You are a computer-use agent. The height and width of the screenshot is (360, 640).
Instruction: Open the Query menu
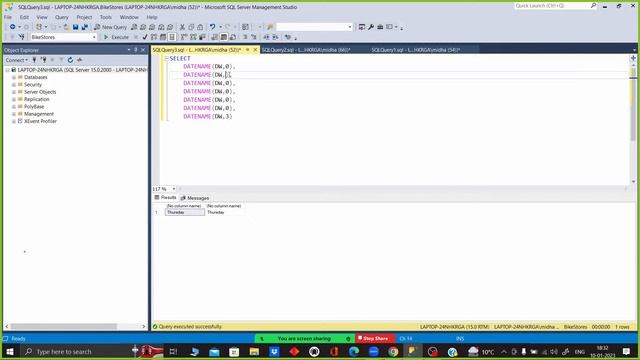click(62, 17)
